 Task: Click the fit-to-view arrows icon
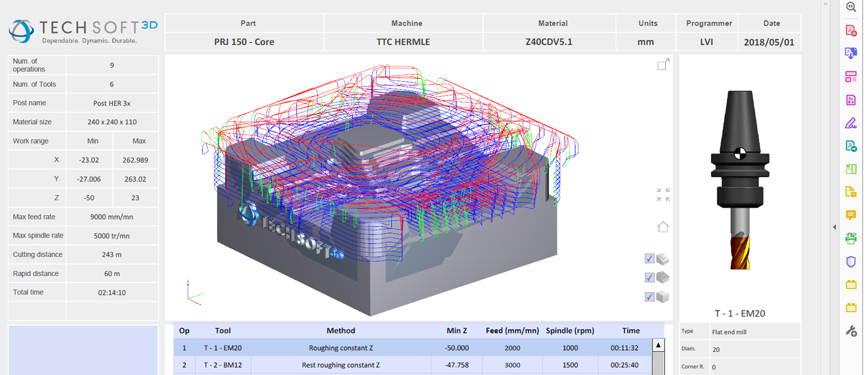663,195
